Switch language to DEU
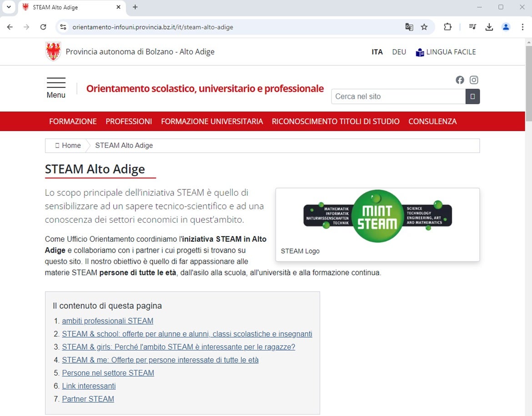The image size is (532, 416). pyautogui.click(x=399, y=52)
